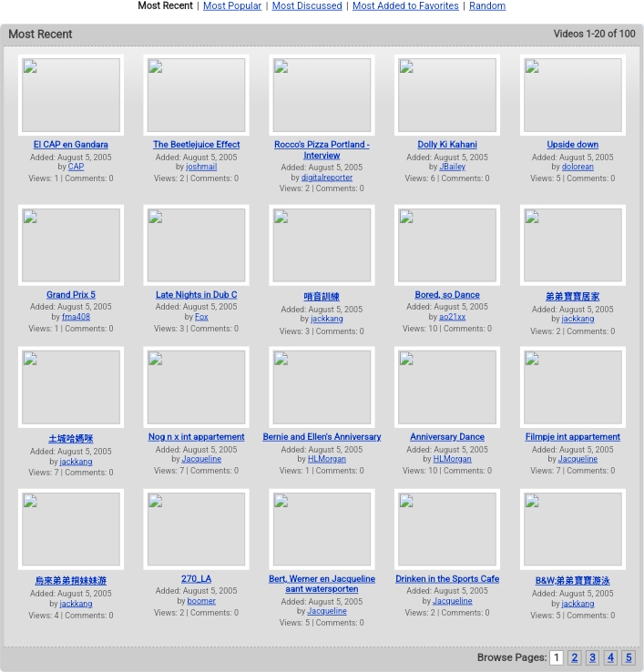The image size is (644, 672).
Task: Open HLMorgan under Anniversary Dance
Action: 453,459
